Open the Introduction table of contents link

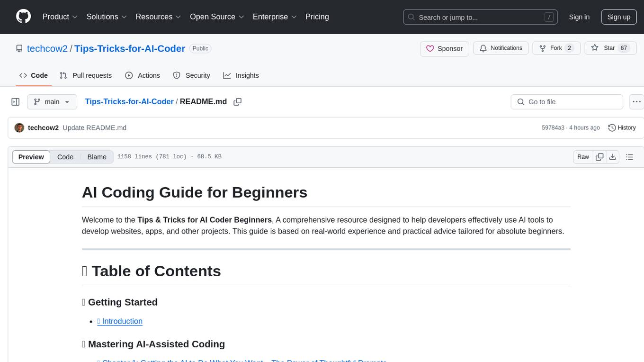coord(120,321)
